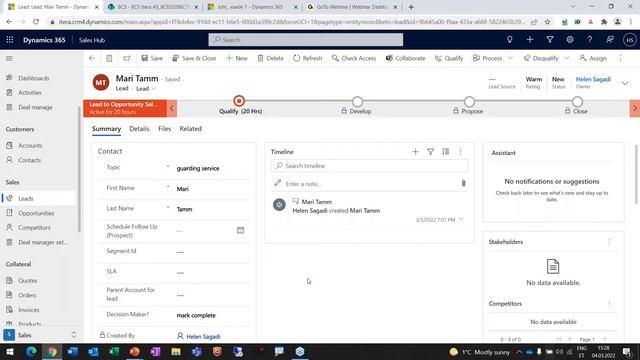Open Stakeholders more options ellipsis
The height and width of the screenshot is (360, 640).
[x=609, y=242]
